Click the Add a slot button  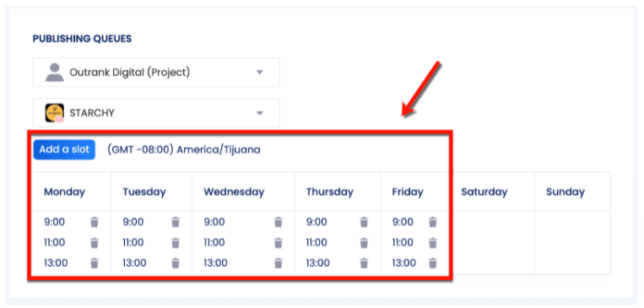click(64, 149)
